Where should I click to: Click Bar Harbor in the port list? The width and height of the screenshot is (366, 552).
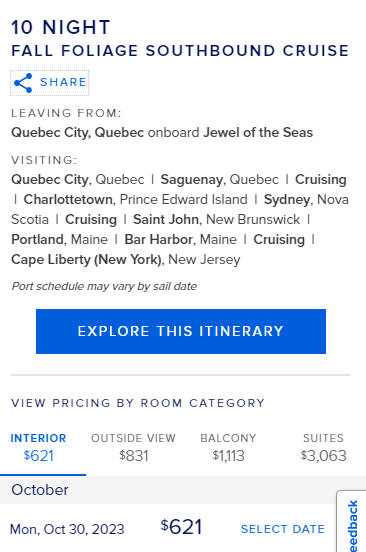tap(159, 240)
